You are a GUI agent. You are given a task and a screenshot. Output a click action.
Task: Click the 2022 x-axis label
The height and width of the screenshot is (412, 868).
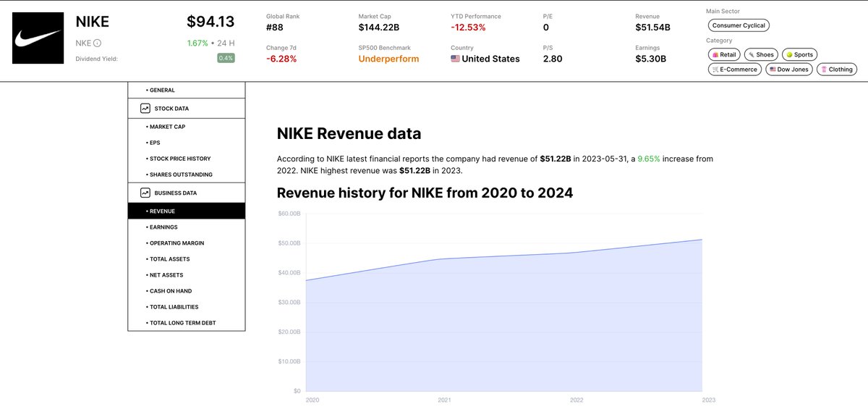tap(576, 400)
